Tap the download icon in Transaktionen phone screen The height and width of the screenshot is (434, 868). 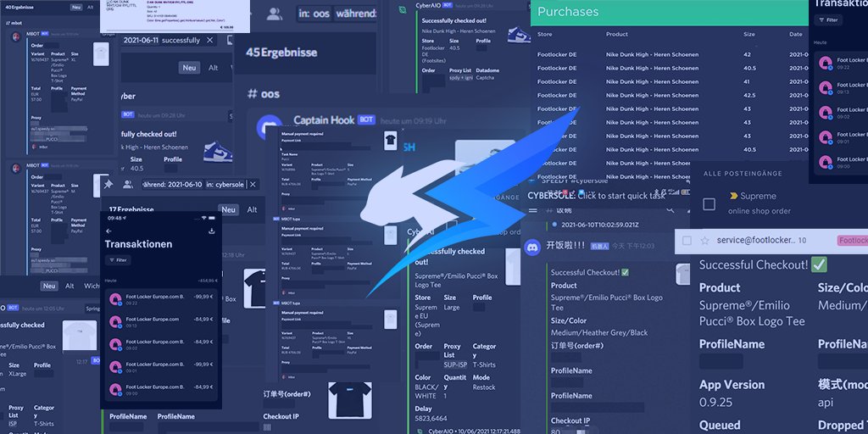point(211,231)
